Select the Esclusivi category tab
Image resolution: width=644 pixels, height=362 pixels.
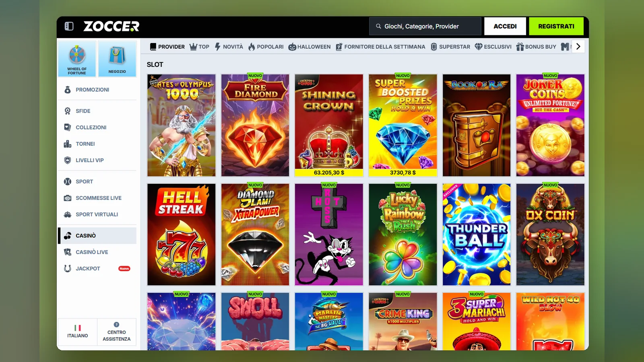coord(493,47)
